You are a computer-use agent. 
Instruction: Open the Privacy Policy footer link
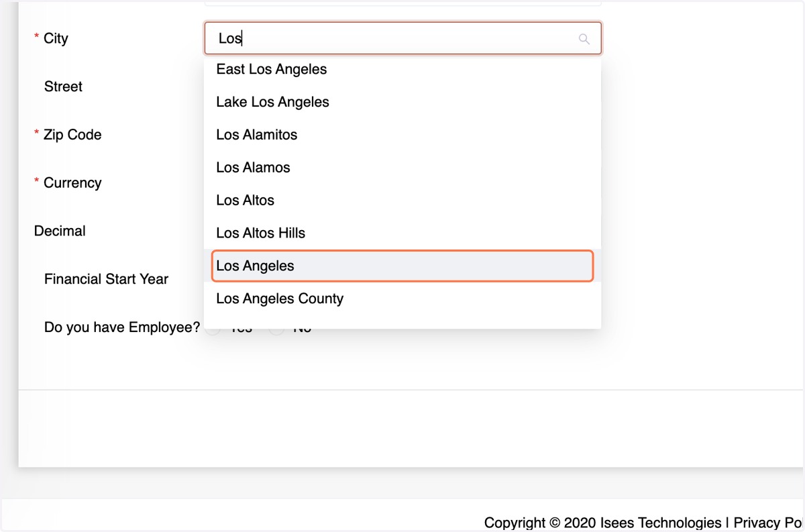coord(767,523)
